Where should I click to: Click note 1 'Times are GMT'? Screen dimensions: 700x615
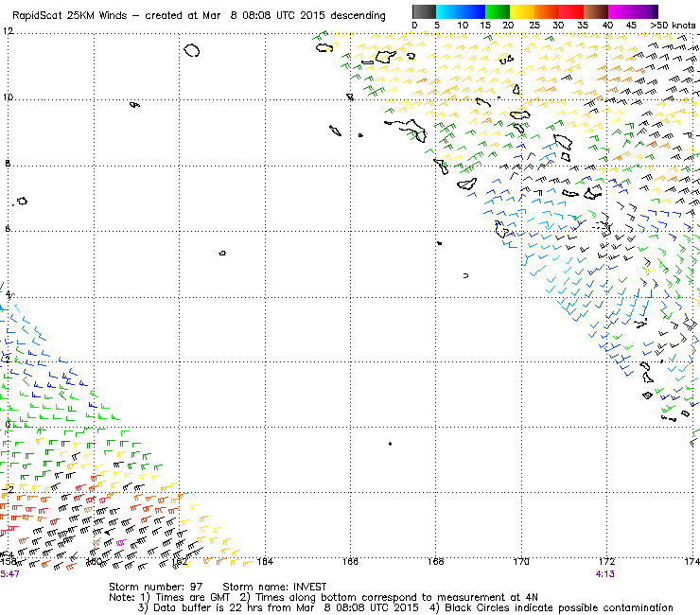(x=185, y=598)
